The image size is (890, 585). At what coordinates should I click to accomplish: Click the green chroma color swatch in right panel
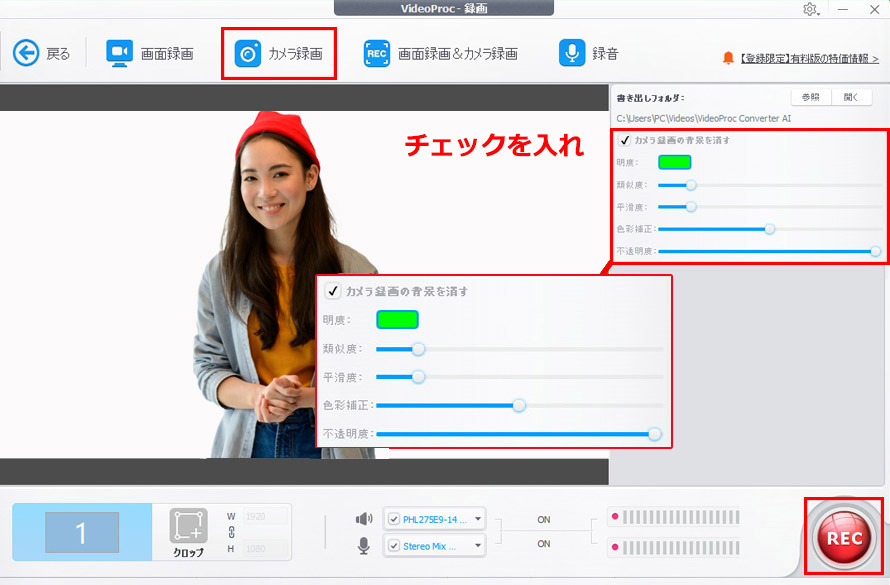(x=674, y=162)
